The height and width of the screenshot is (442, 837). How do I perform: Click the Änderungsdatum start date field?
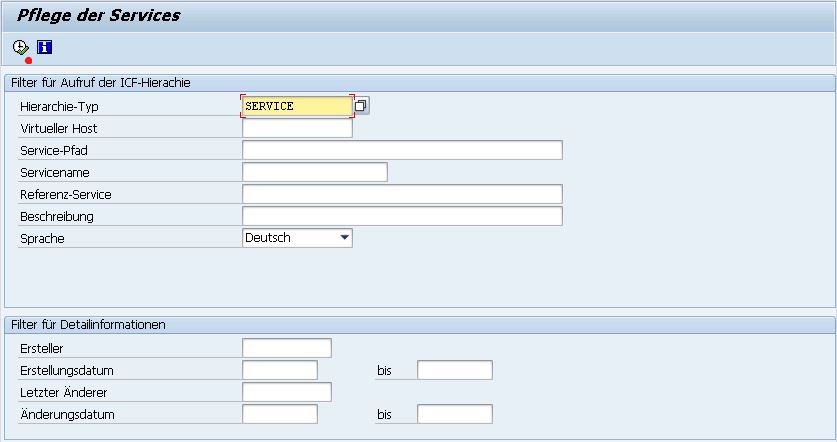click(279, 414)
